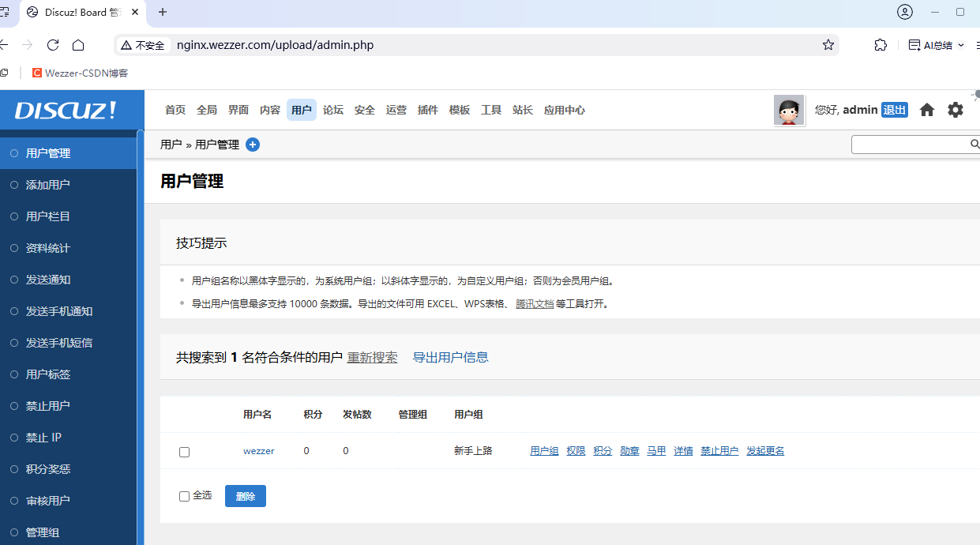Image resolution: width=980 pixels, height=545 pixels.
Task: Go to browser home page icon
Action: click(x=78, y=45)
